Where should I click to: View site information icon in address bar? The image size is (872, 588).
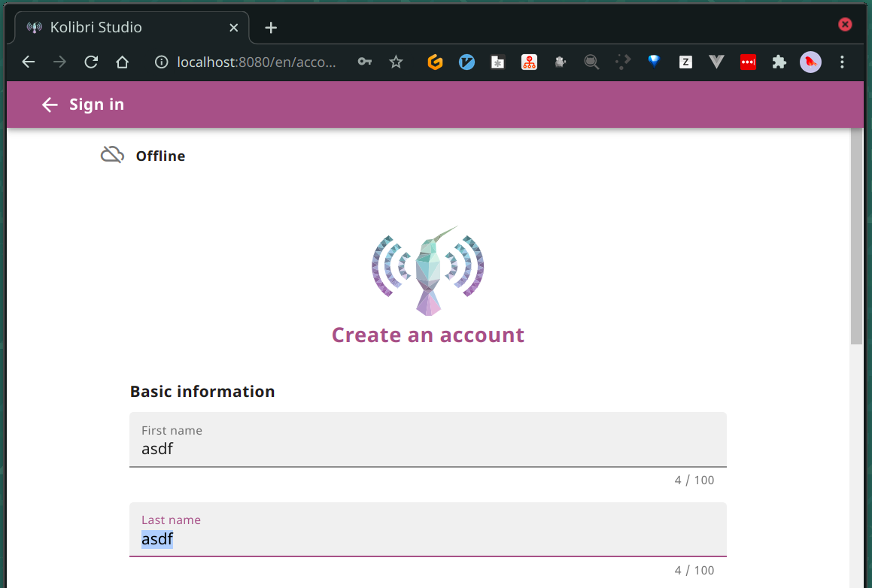tap(161, 62)
